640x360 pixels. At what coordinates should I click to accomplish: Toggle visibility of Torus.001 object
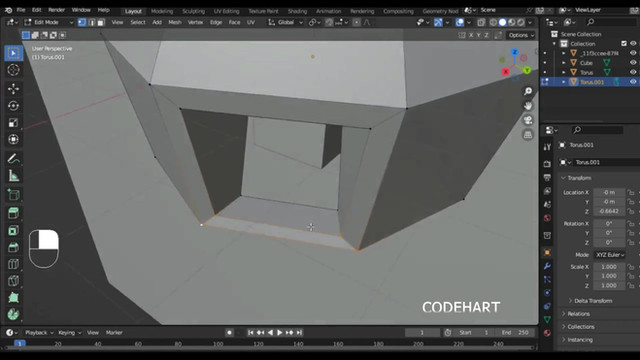point(633,82)
